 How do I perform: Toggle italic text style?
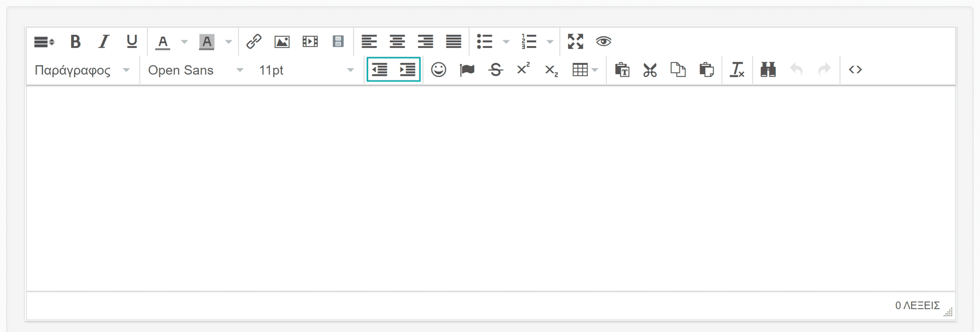104,41
